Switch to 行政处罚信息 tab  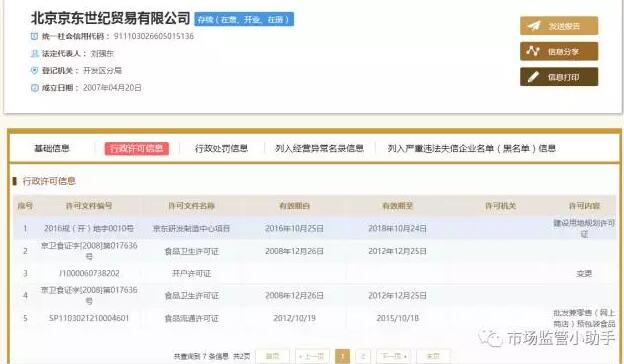(221, 148)
